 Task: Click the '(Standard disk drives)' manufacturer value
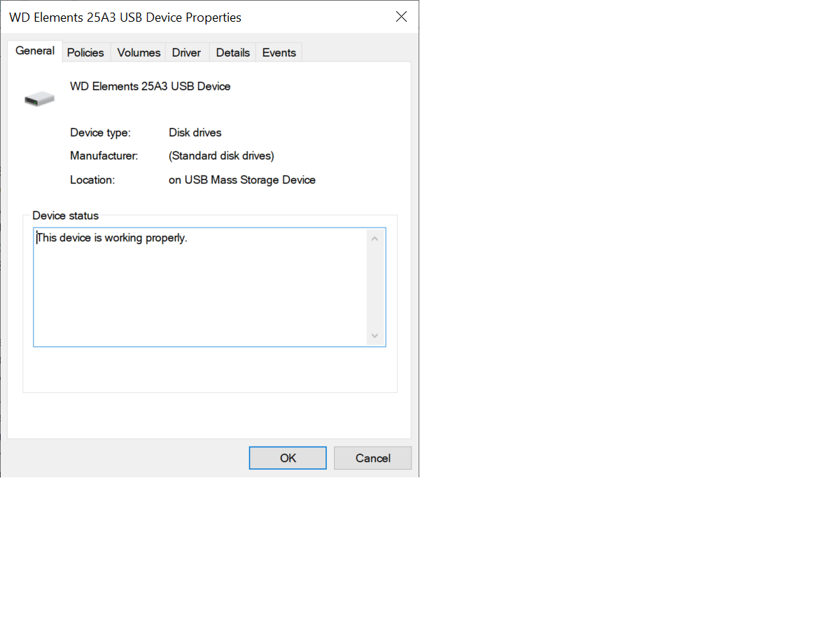click(221, 156)
